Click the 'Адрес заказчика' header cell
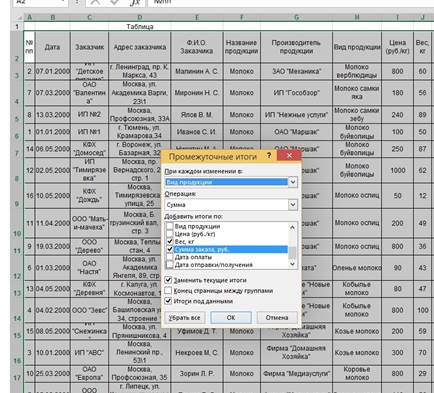 click(139, 47)
